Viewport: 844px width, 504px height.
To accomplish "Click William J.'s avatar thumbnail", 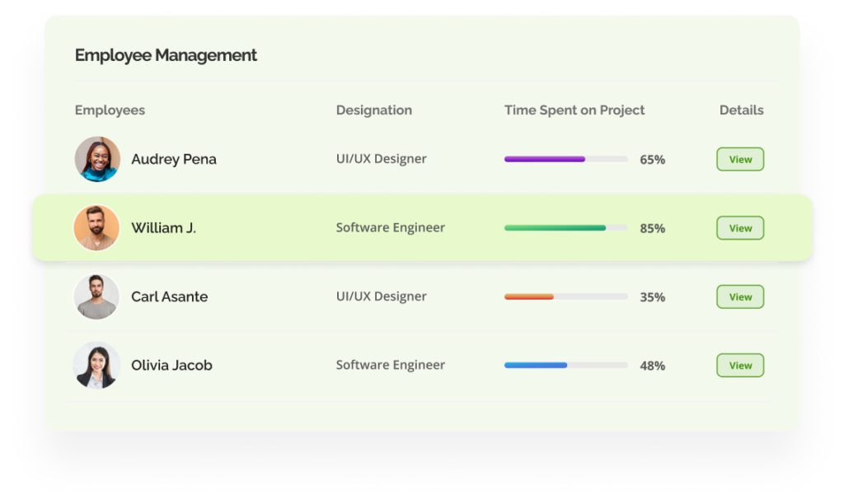I will (96, 228).
